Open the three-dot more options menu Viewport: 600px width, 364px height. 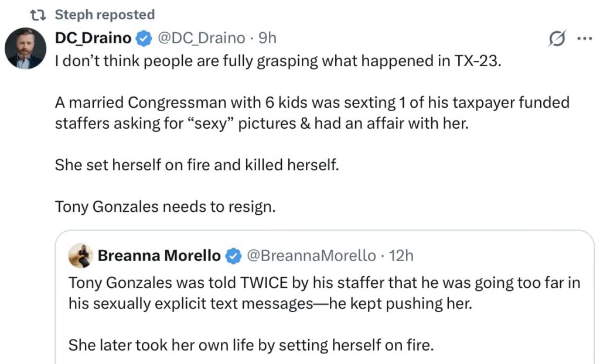point(584,39)
